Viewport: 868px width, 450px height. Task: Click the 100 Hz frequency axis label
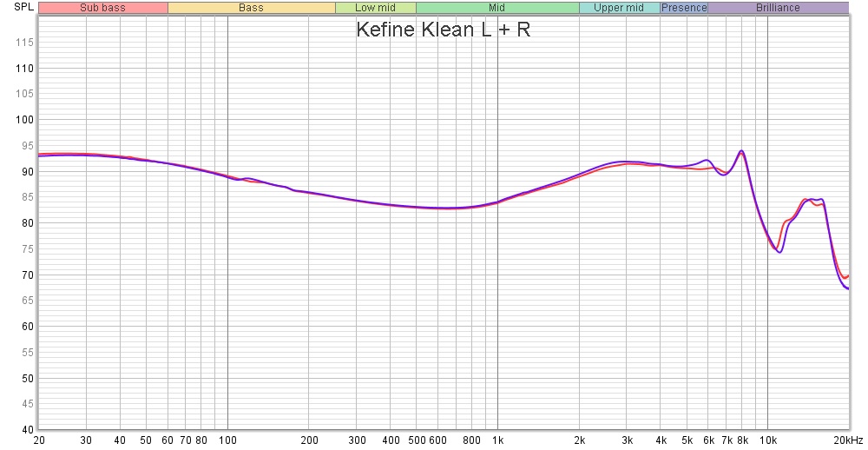click(x=227, y=440)
